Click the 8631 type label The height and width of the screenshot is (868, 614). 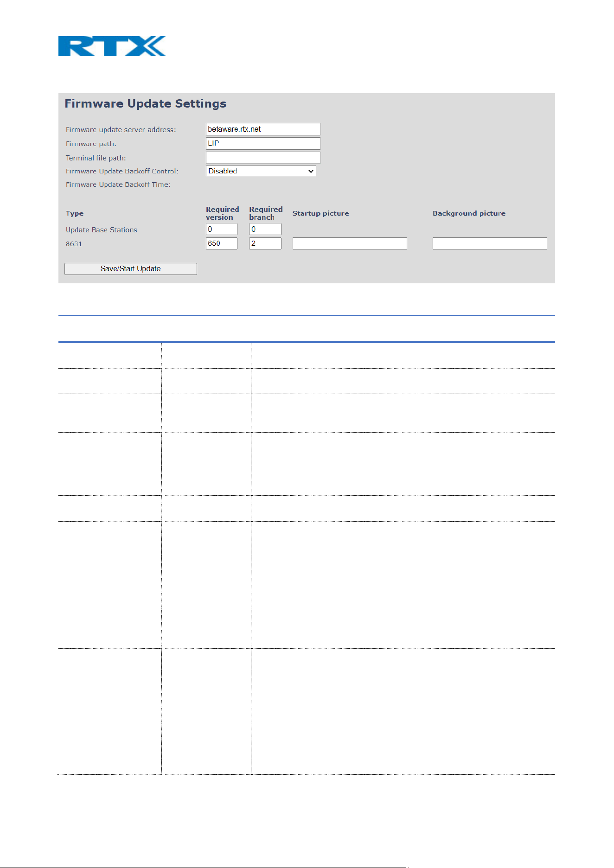[x=74, y=244]
